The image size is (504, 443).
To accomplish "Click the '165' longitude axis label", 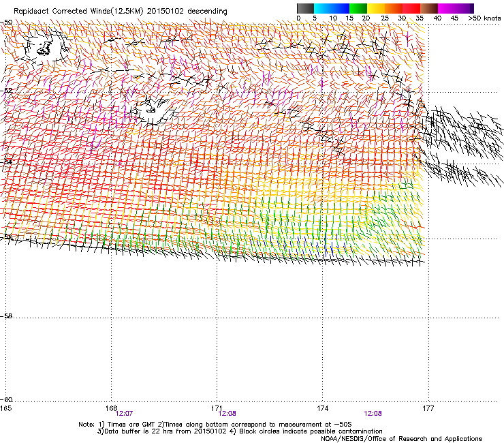I will coord(5,408).
